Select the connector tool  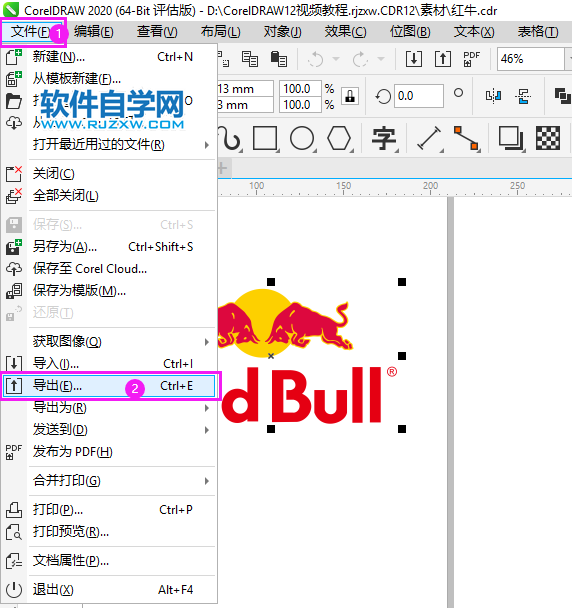coord(467,138)
